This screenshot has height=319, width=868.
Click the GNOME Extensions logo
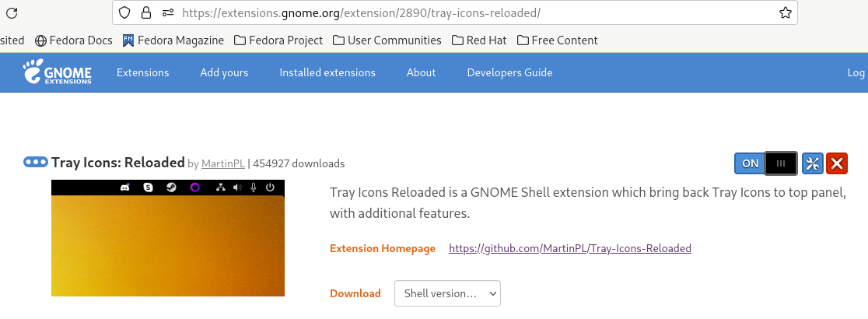point(58,72)
